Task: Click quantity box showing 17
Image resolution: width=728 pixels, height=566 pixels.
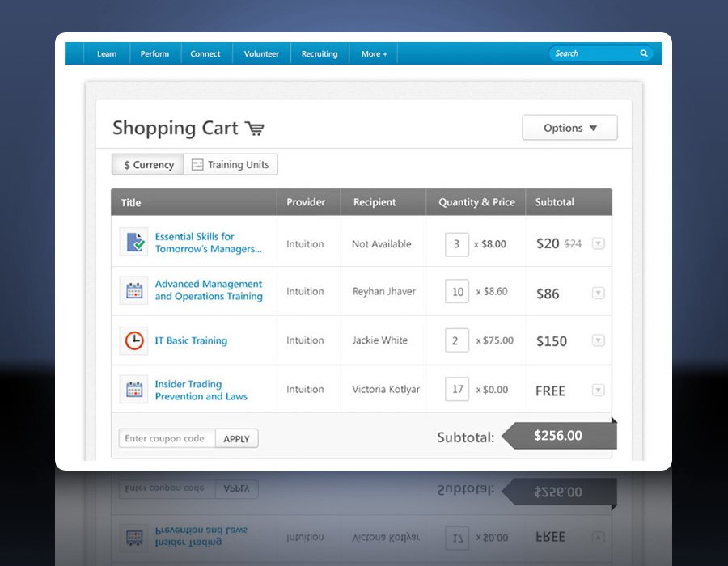Action: 457,389
